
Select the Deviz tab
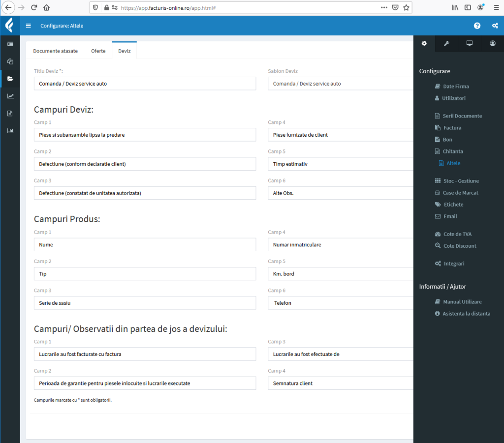125,51
